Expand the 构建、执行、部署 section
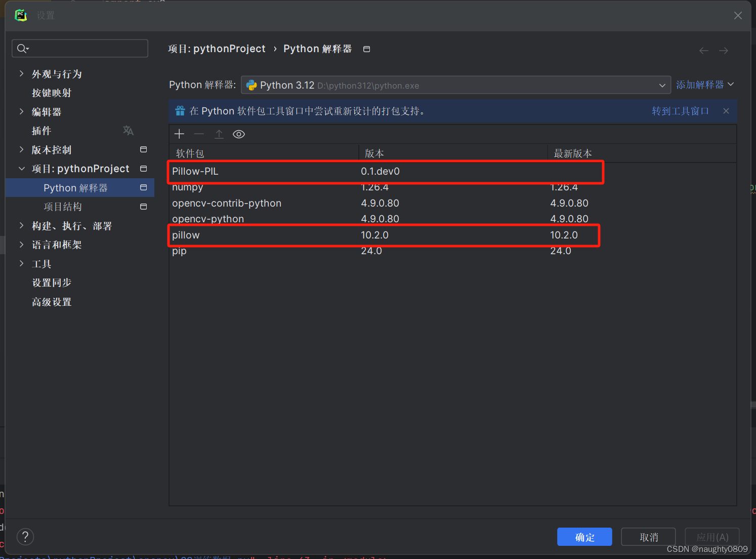 click(21, 226)
